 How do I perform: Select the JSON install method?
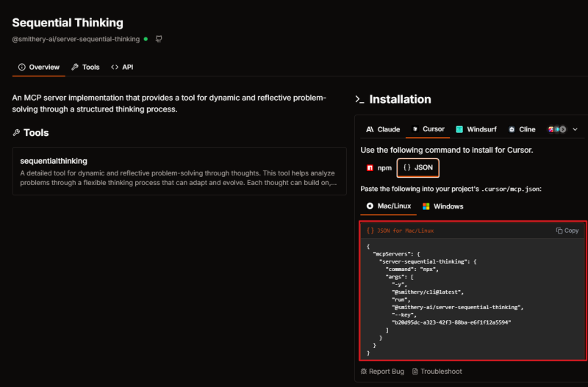pos(417,168)
